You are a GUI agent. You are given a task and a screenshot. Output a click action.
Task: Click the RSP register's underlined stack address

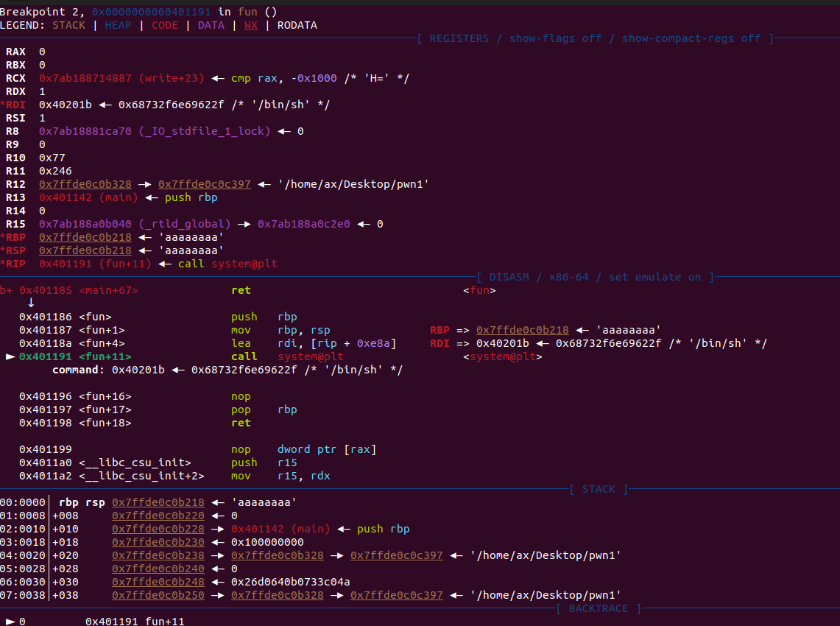(x=85, y=250)
